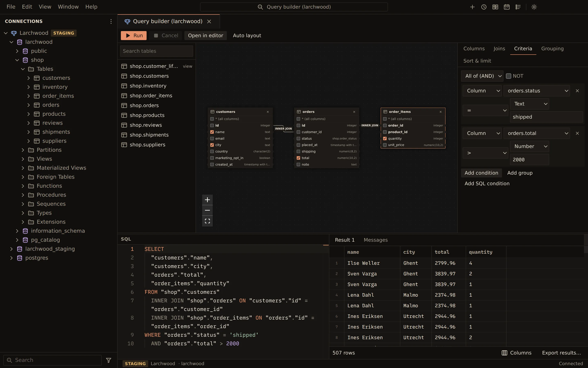The height and width of the screenshot is (368, 588).
Task: Open the query history clock icon
Action: [484, 7]
